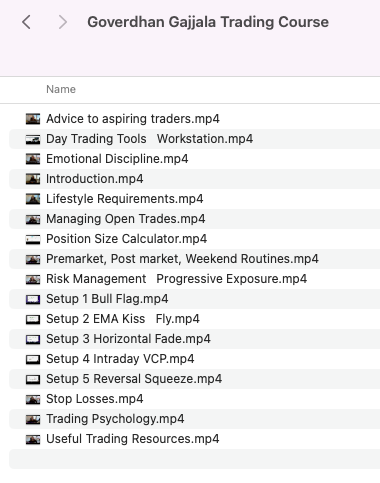
Task: Select the file name Position Size Calculator.mp4
Action: (x=127, y=239)
